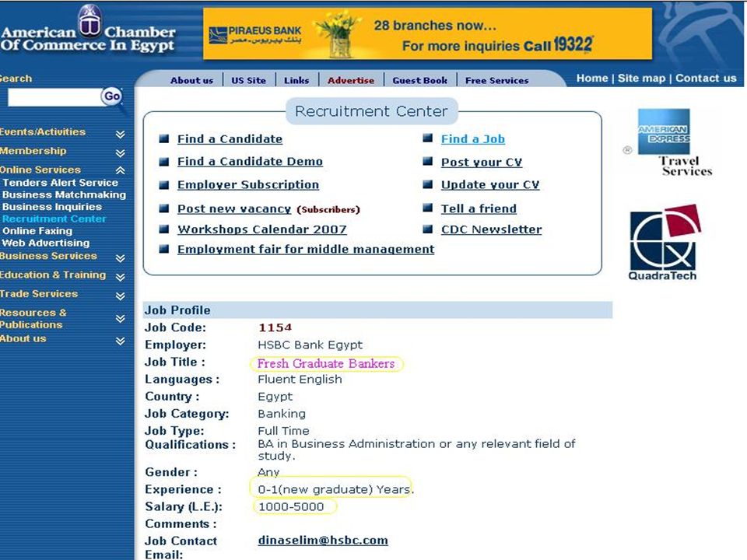
Task: Click the bullet icon beside CDC Newsletter
Action: click(x=427, y=229)
